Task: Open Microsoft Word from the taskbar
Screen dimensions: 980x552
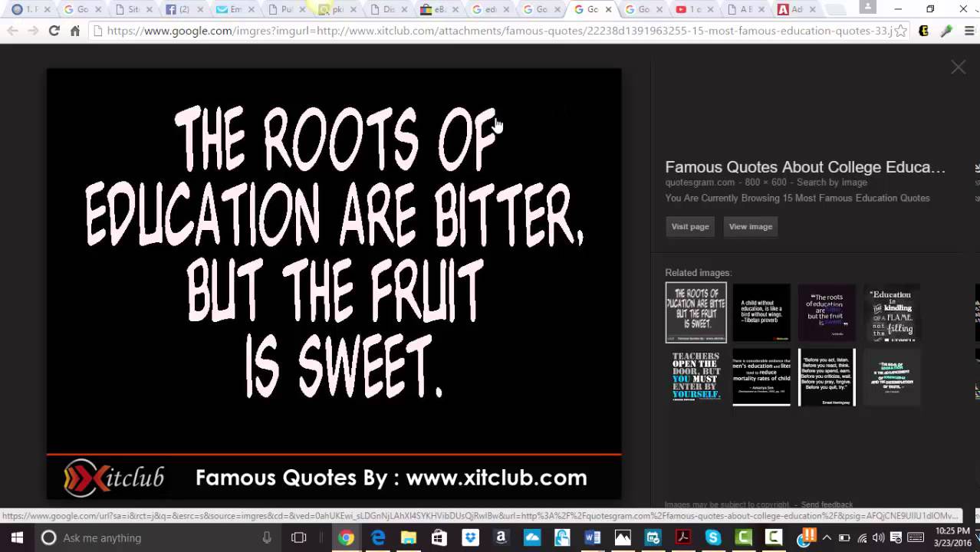Action: point(592,537)
